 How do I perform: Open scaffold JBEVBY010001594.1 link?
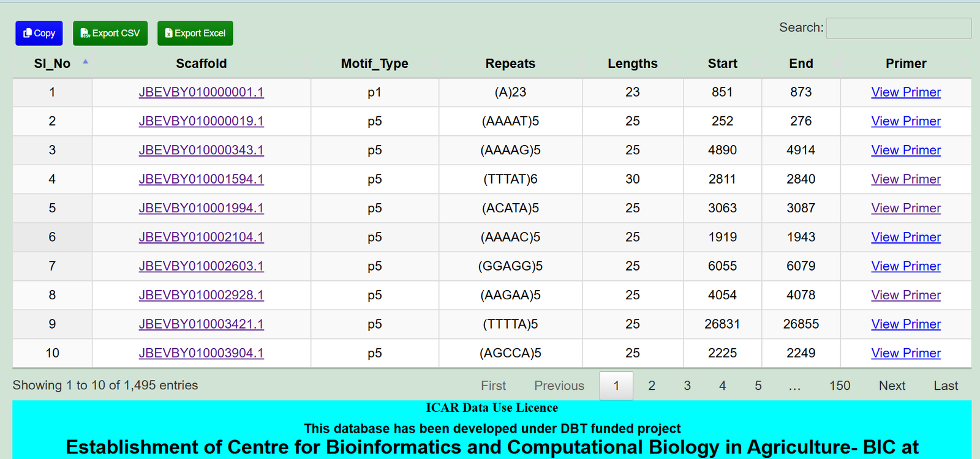click(201, 179)
